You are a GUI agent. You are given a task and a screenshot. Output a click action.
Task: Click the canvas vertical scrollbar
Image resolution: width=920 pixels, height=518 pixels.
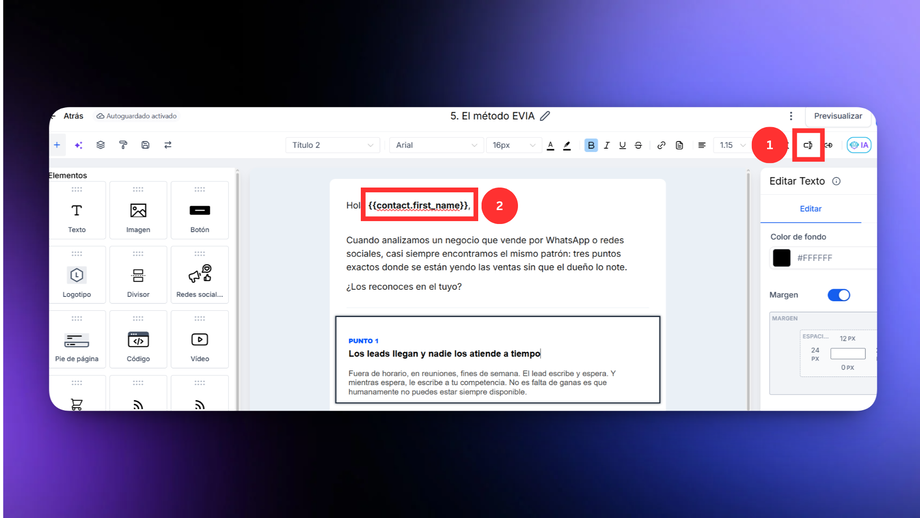pos(748,290)
